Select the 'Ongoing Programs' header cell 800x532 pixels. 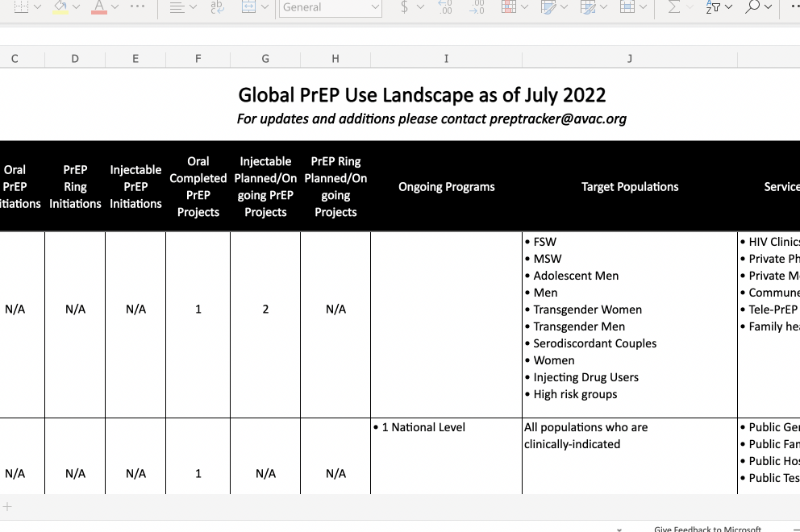pyautogui.click(x=447, y=187)
